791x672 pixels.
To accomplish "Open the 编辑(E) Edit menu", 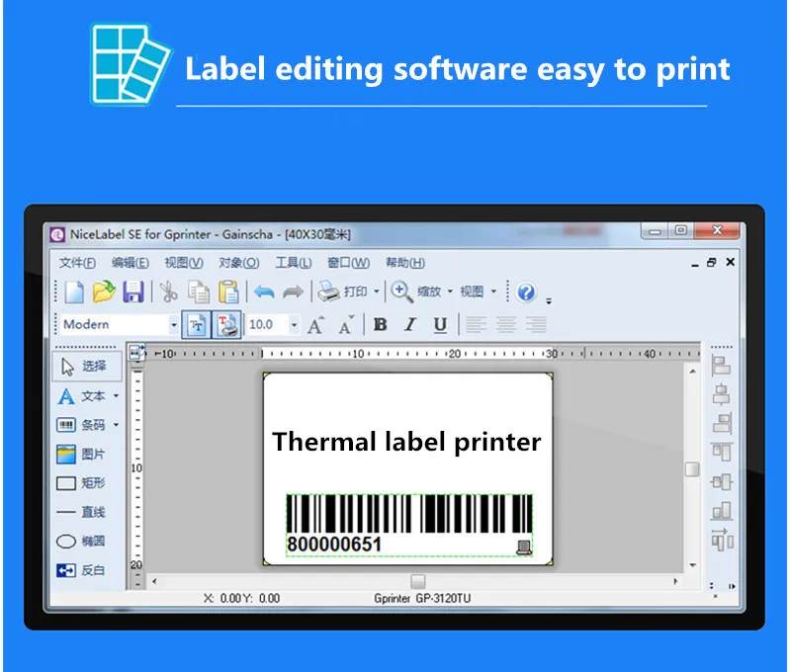I will tap(131, 263).
